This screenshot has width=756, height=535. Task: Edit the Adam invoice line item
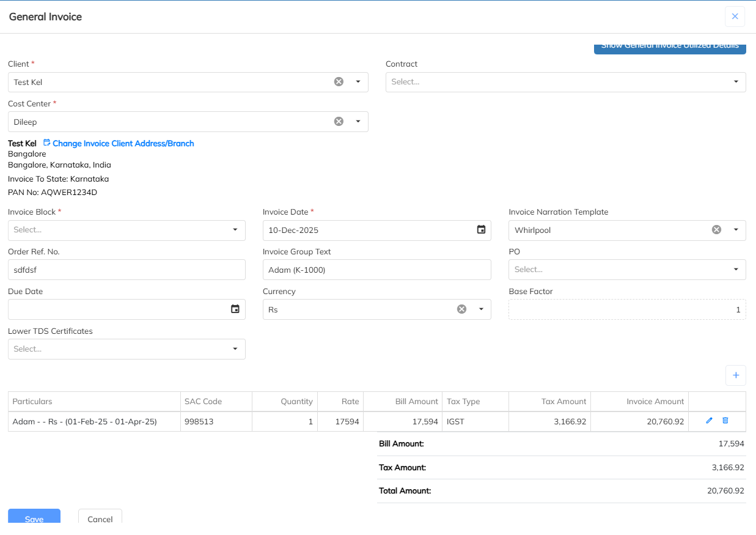click(x=709, y=421)
